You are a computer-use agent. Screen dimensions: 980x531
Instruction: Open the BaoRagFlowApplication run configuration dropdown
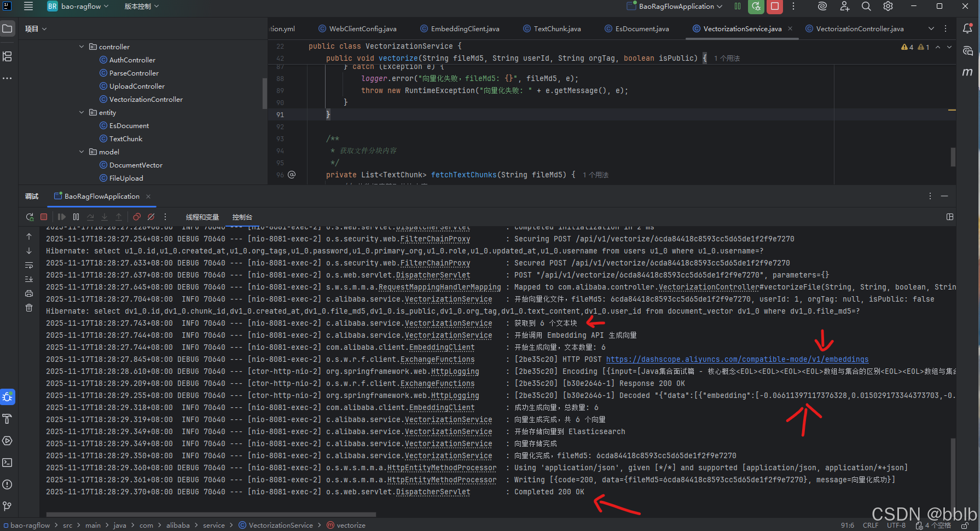coord(675,7)
